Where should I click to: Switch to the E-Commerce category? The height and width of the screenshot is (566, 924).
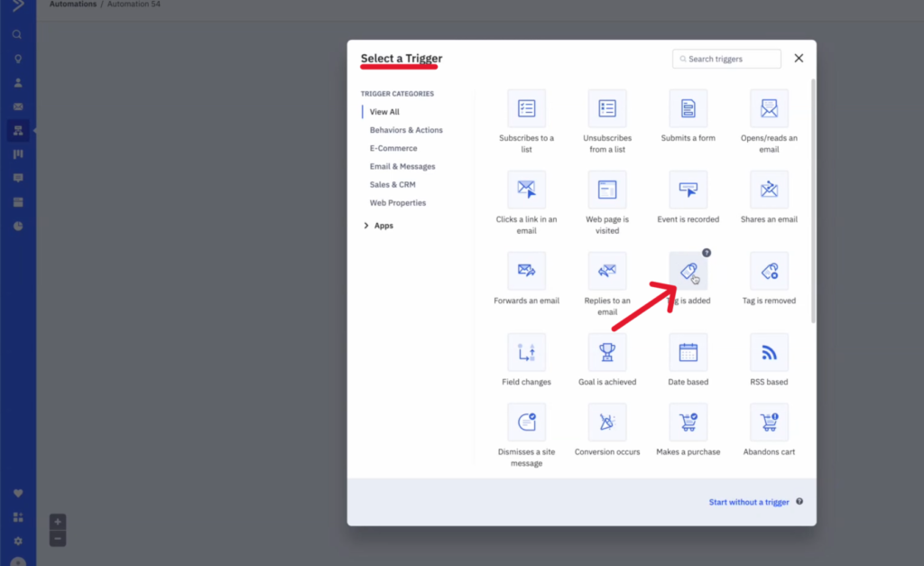click(393, 148)
